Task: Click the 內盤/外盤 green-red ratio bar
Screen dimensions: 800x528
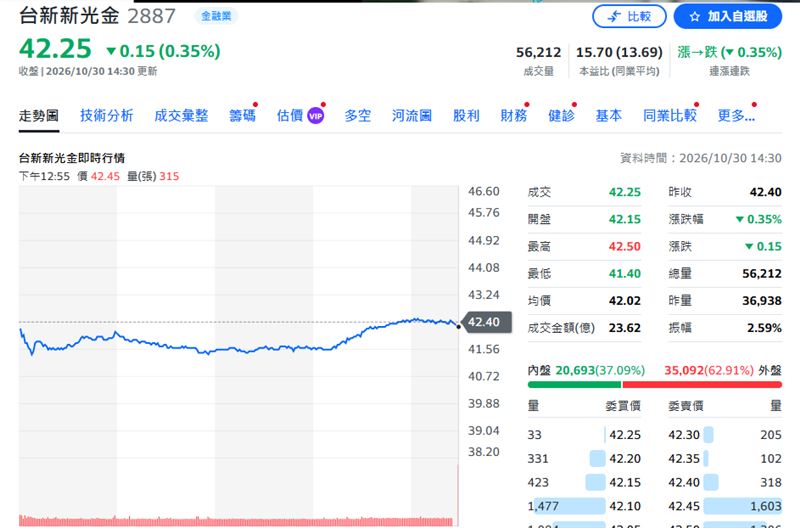Action: click(655, 385)
